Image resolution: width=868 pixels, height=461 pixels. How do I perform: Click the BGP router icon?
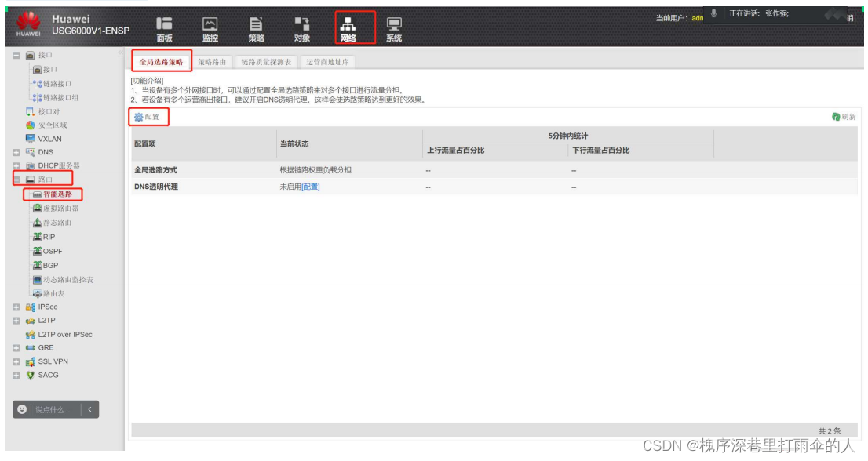(x=37, y=265)
